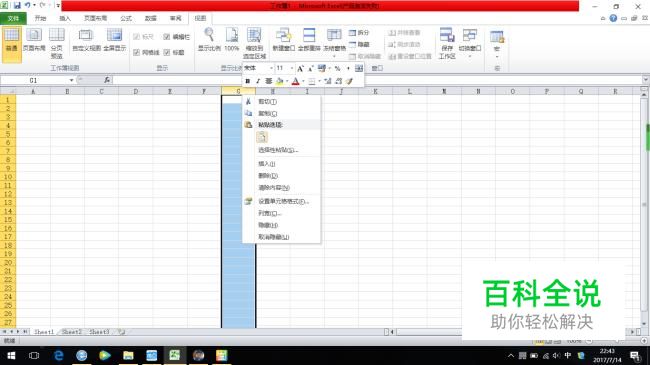
Task: Choose Cut (剪切) from context menu
Action: point(281,102)
